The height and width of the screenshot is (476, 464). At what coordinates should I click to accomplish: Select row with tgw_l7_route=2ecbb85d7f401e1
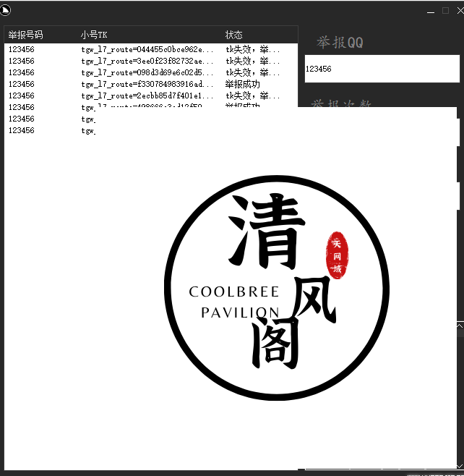(x=151, y=95)
